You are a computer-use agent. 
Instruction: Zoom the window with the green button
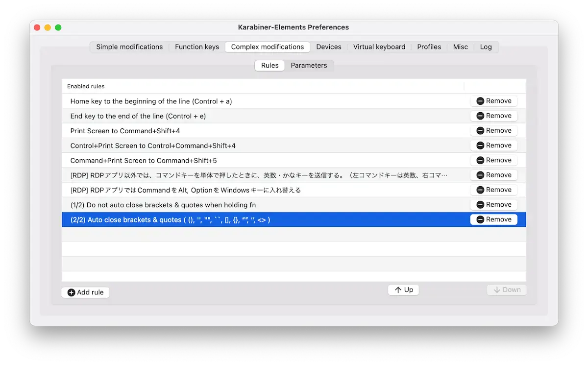(58, 27)
